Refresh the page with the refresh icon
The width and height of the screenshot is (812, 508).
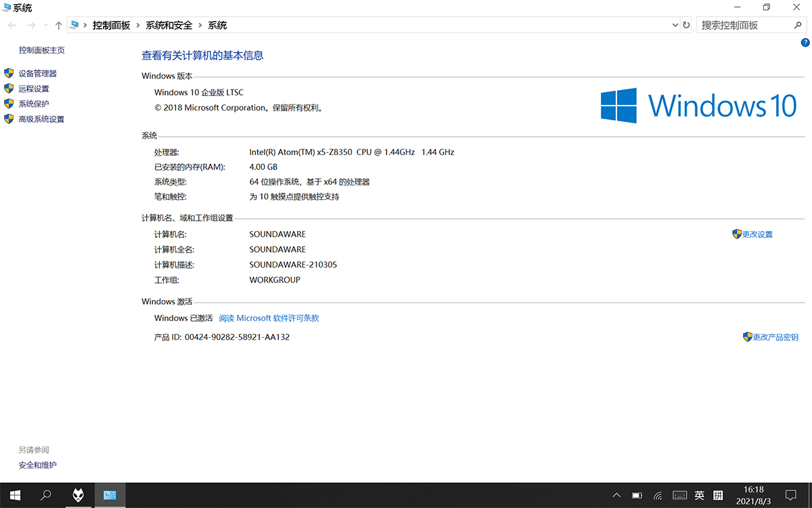686,25
